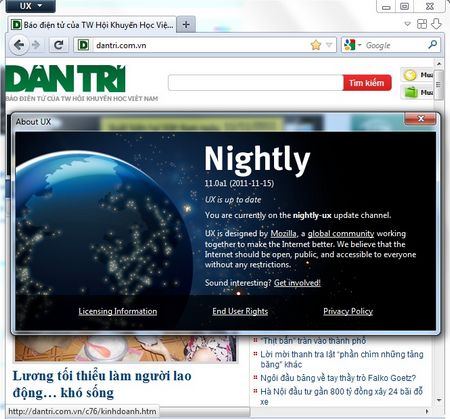Click version text 11.0a1 (2011-11-15)
The width and height of the screenshot is (450, 419).
(239, 183)
